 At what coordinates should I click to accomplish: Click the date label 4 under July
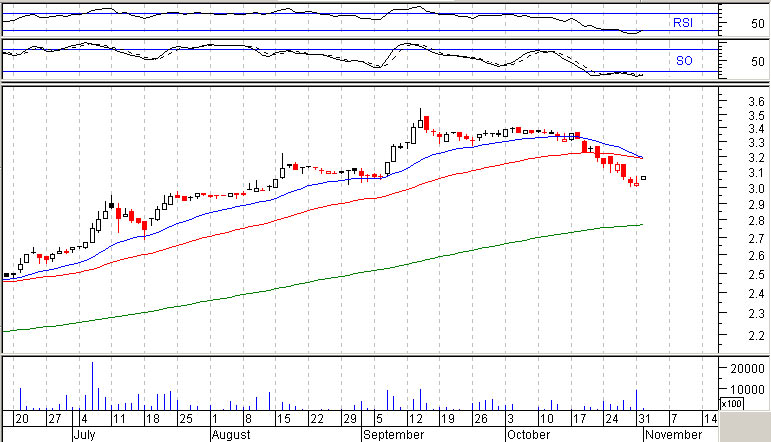pos(84,419)
